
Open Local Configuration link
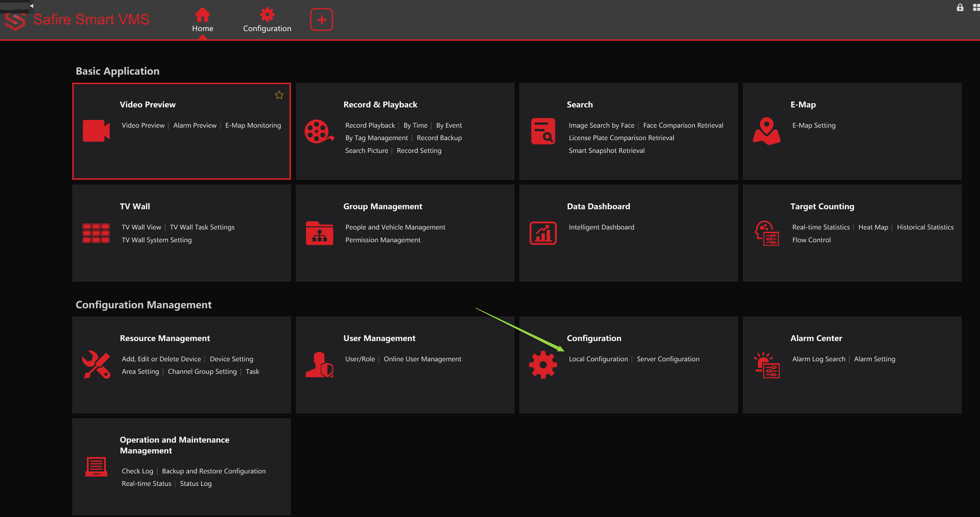(x=598, y=359)
